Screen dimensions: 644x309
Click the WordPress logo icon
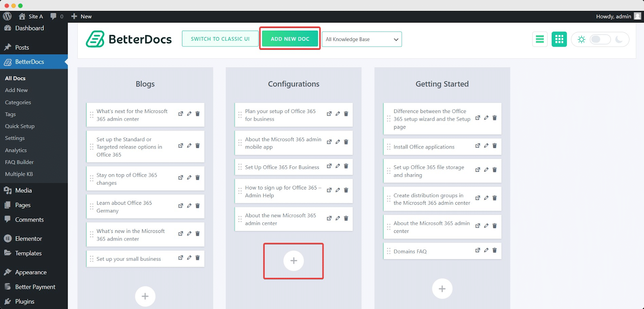coord(7,16)
